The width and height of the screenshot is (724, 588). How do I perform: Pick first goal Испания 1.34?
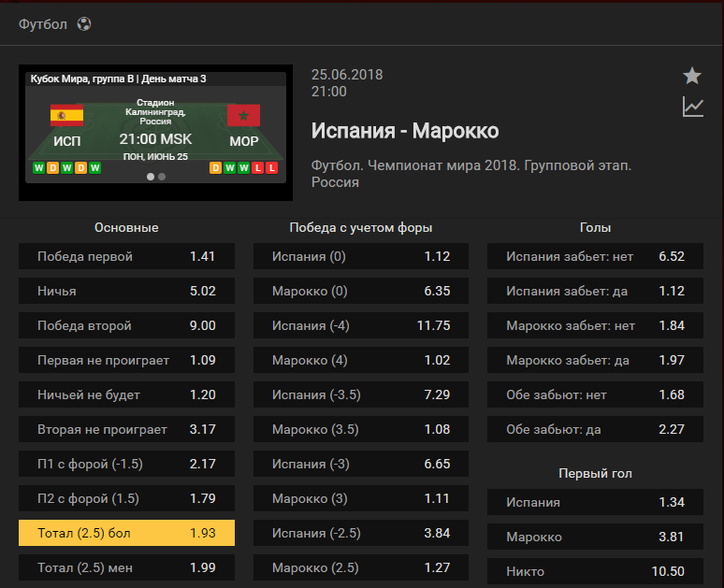595,502
